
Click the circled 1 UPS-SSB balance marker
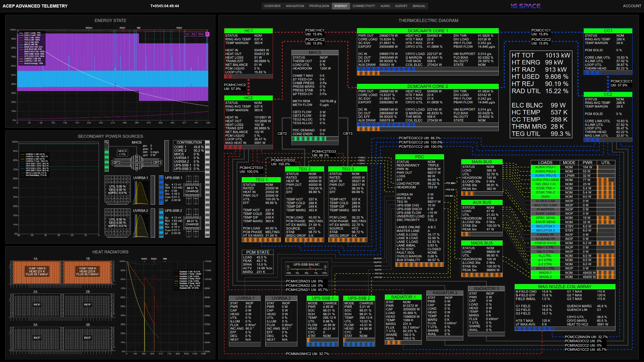tap(288, 267)
